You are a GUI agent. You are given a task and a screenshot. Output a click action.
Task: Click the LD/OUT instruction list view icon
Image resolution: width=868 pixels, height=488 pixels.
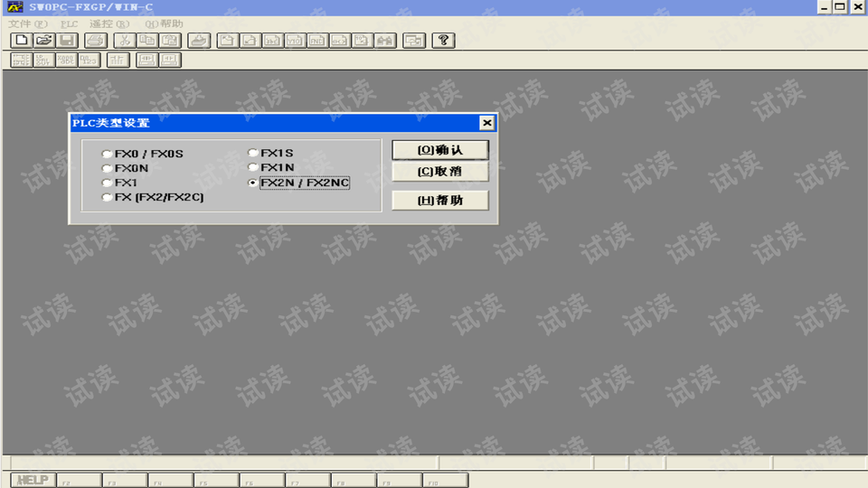[43, 60]
